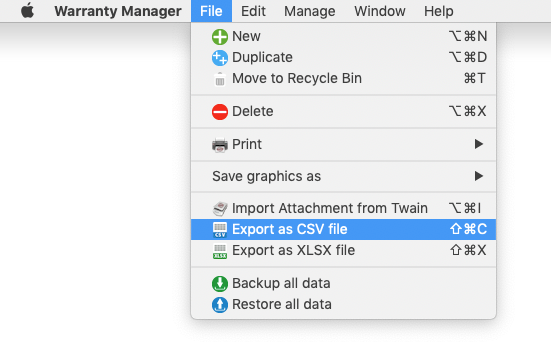Open the Edit menu
The height and width of the screenshot is (360, 551).
253,11
